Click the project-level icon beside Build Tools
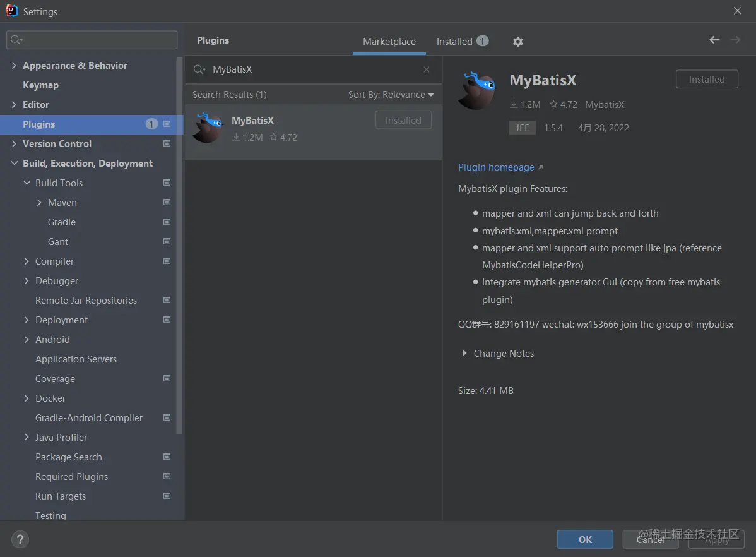Viewport: 756px width, 557px height. coord(167,183)
